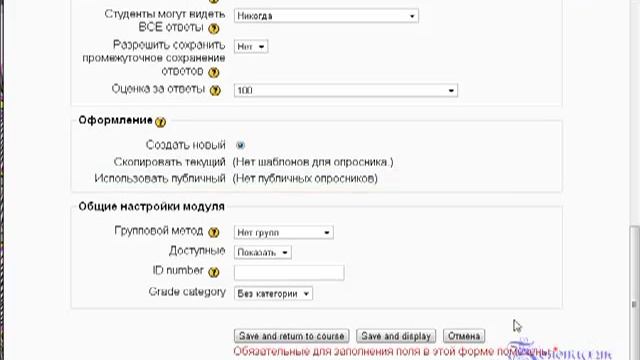640x360 pixels.
Task: Click the 'Использовать публичный' label
Action: point(160,178)
